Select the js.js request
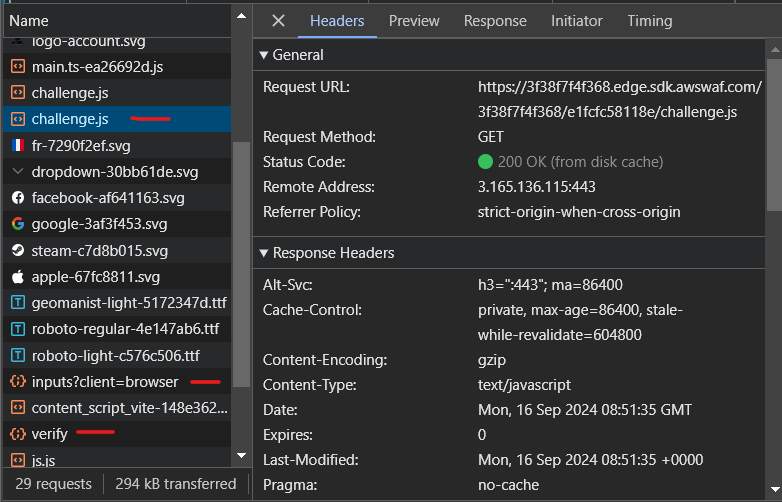The image size is (782, 502). [x=117, y=459]
